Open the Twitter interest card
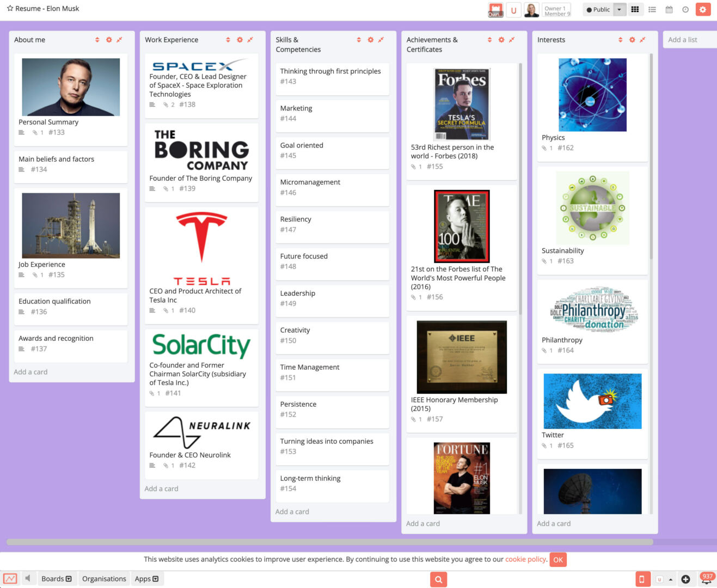This screenshot has height=588, width=717. [592, 414]
